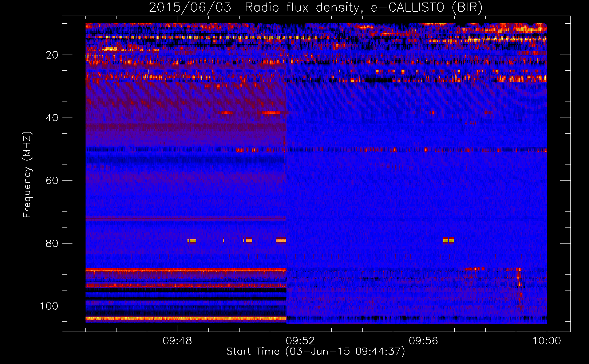The image size is (589, 364).
Task: Click the 100 frequency tick label
Action: click(x=49, y=306)
